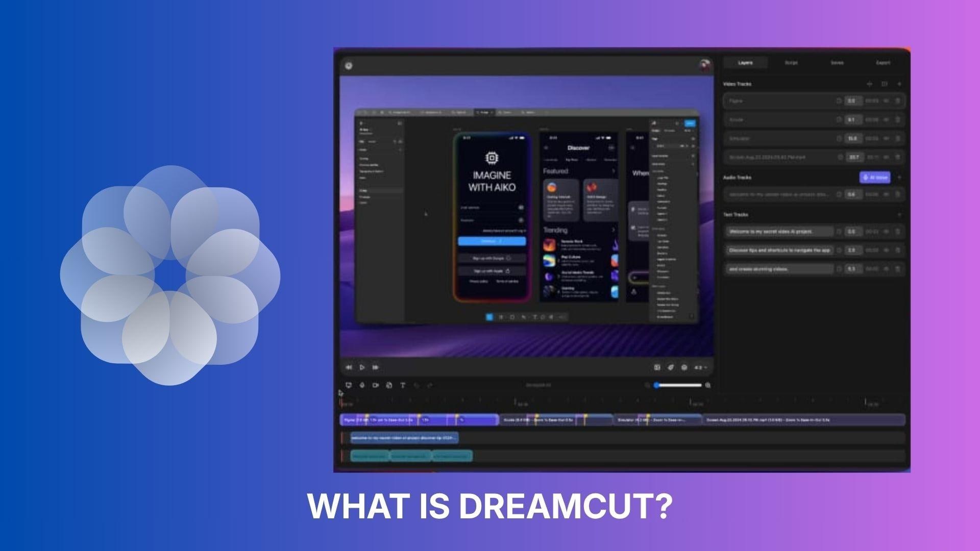
Task: Hide the Screen Aug 22 mp4 layer
Action: 887,157
